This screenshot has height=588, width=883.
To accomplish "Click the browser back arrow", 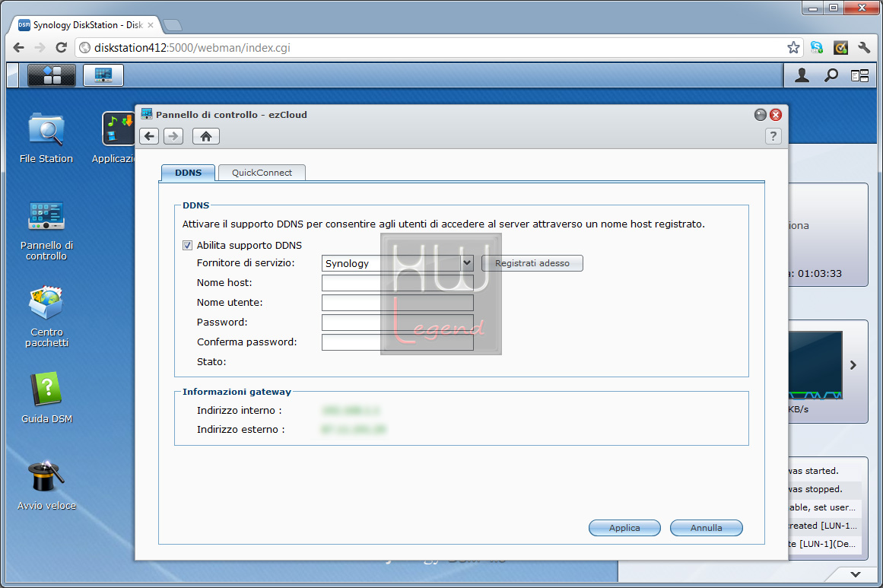I will pos(18,48).
